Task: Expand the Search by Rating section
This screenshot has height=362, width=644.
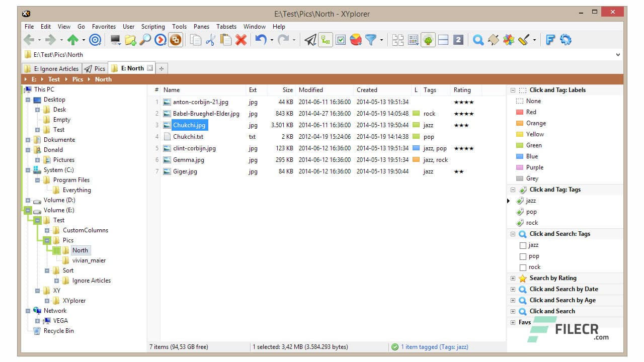Action: click(513, 278)
